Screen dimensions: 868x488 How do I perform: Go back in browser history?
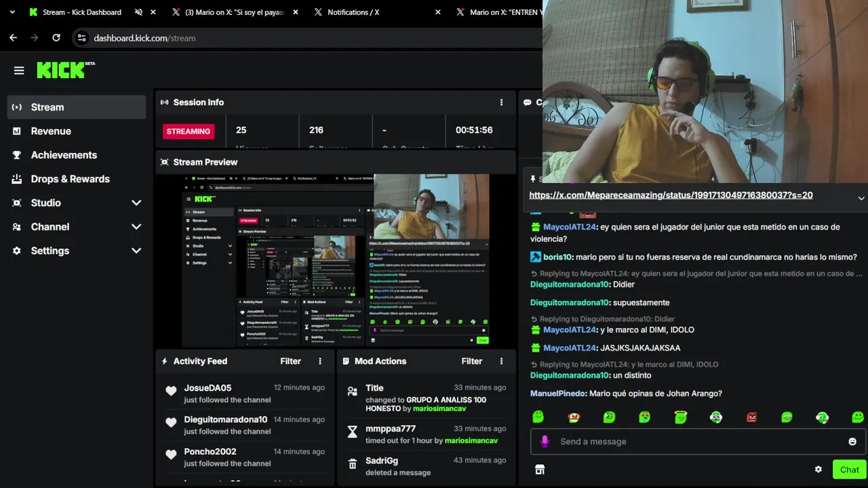(13, 38)
